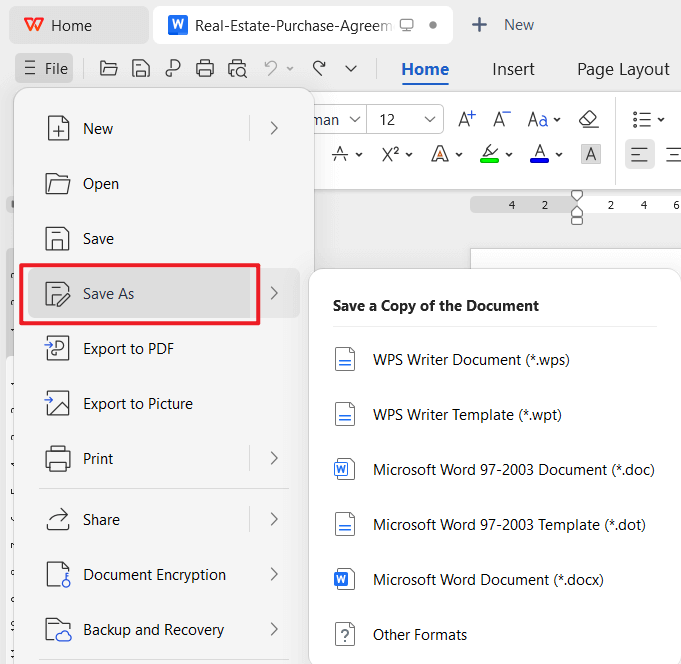Viewport: 681px width, 664px height.
Task: Toggle the Character Shading A icon
Action: (x=591, y=154)
